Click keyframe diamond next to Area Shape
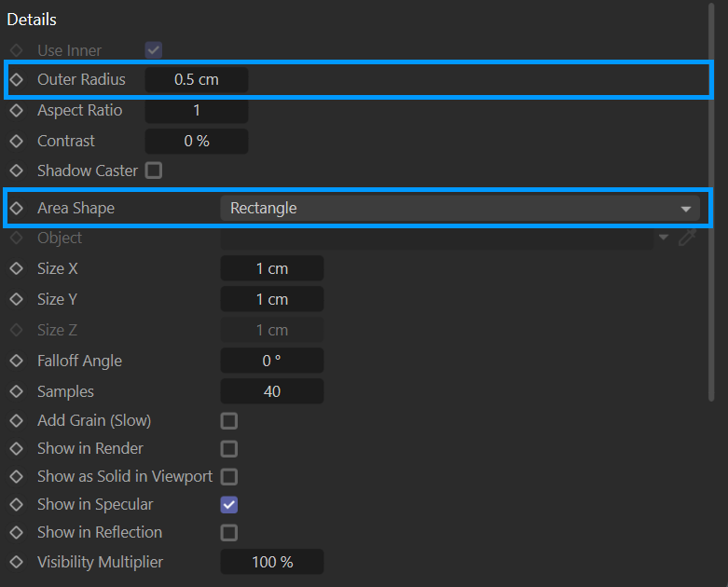 coord(16,209)
